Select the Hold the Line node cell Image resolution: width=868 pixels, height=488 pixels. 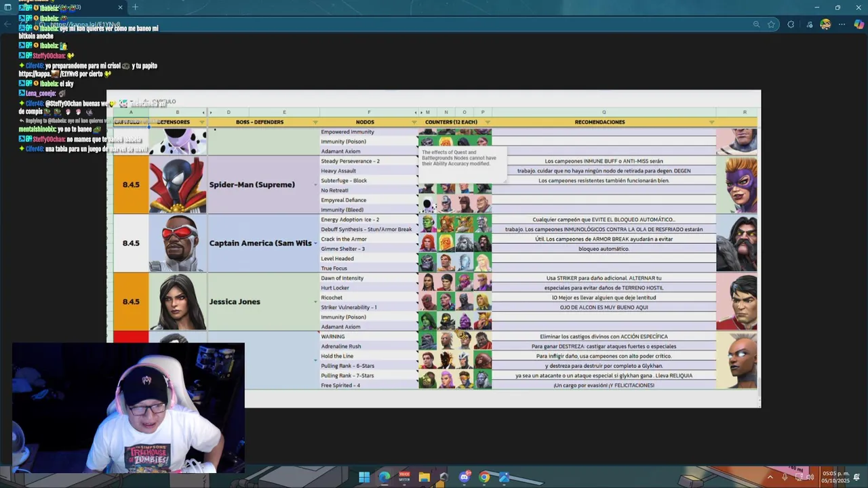[x=369, y=356]
